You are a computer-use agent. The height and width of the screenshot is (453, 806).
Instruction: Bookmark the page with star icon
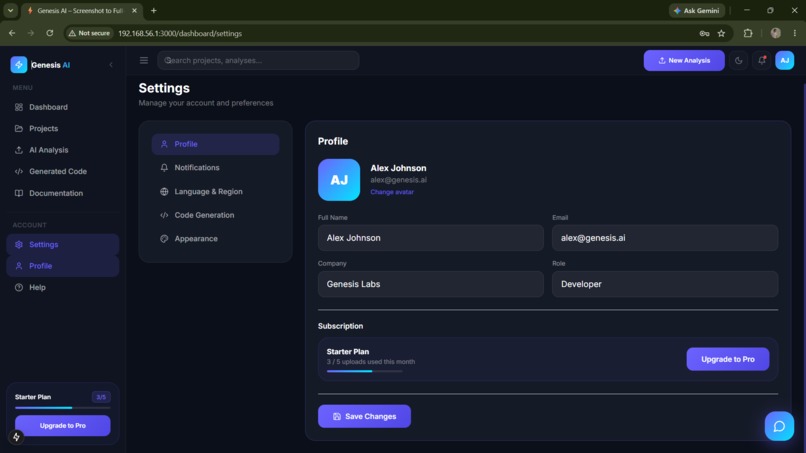[721, 33]
